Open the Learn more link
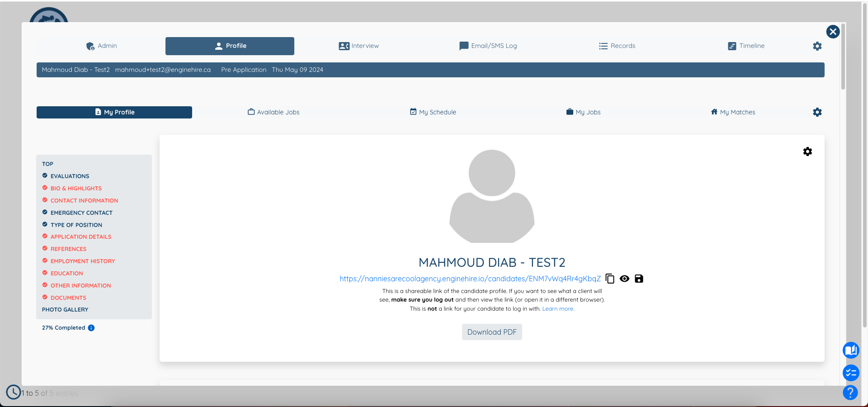 558,308
